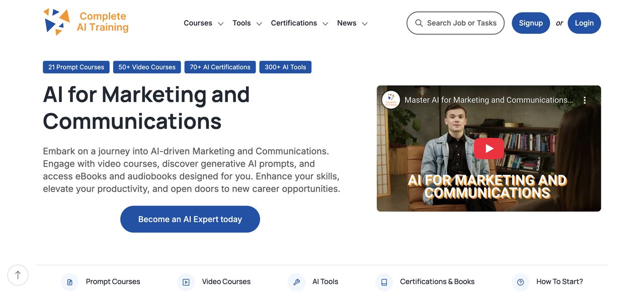Click the paragraph starting 'Embark on a journey'
The image size is (644, 293).
click(x=192, y=170)
